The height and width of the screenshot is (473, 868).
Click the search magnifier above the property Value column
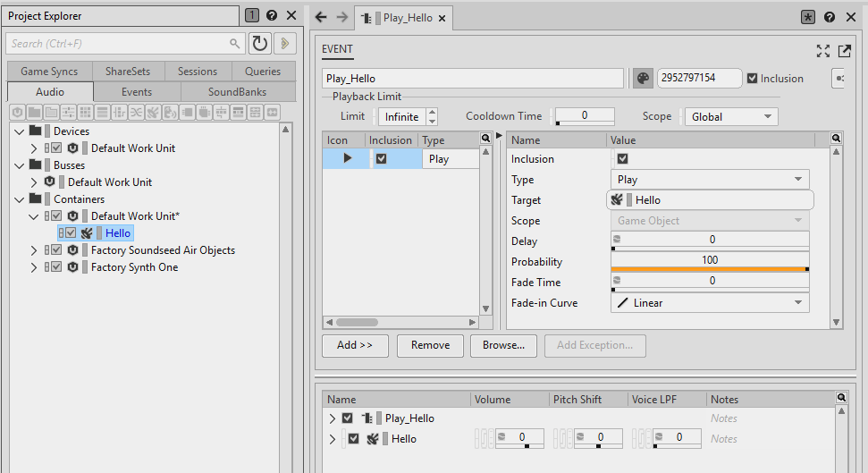click(x=836, y=139)
